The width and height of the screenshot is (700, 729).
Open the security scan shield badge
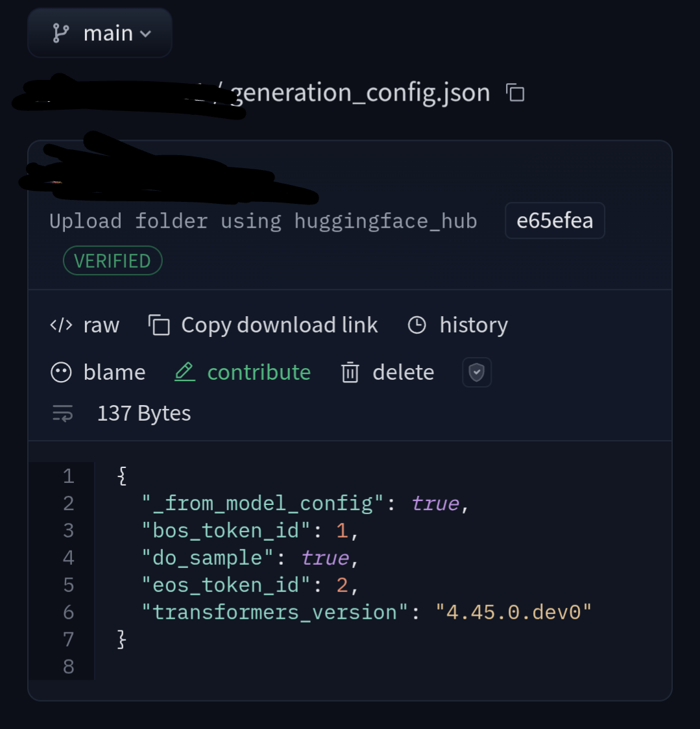(477, 372)
